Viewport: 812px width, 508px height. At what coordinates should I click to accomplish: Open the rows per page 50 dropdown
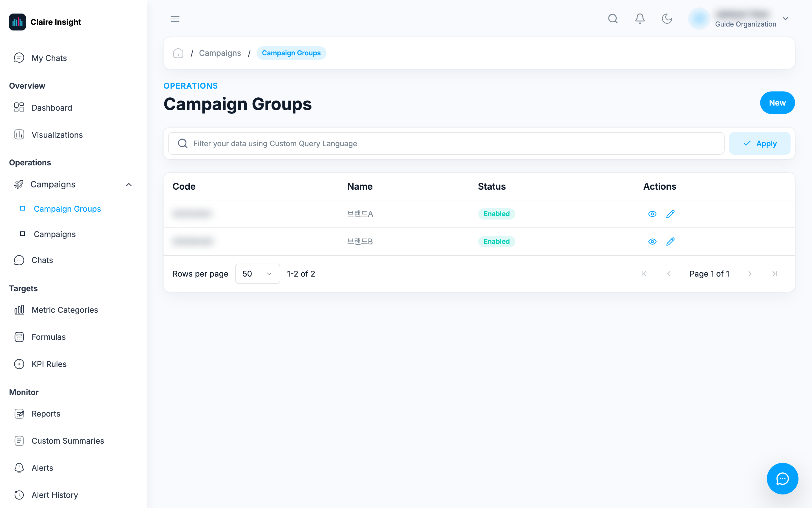(x=257, y=274)
